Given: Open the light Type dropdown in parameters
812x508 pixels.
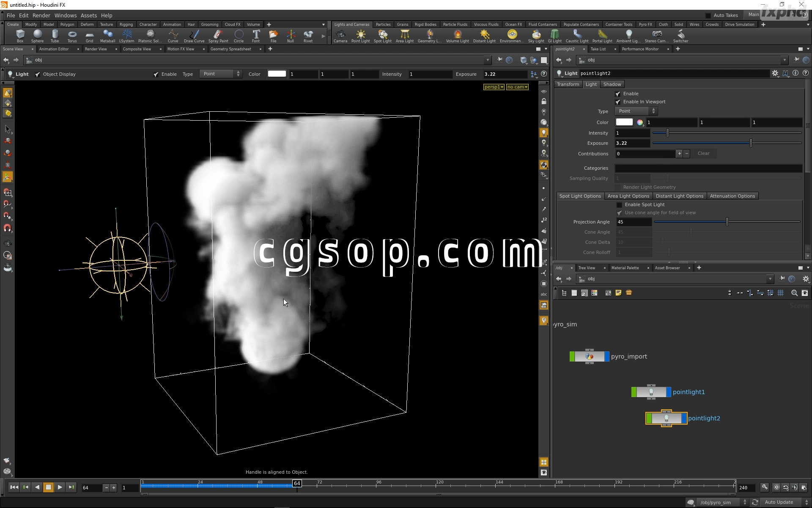Looking at the screenshot, I should (636, 111).
